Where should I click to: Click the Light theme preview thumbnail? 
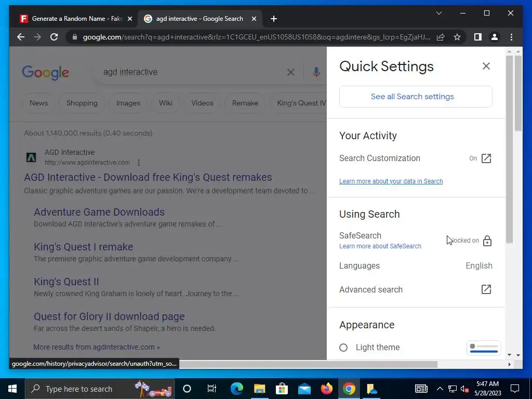[484, 348]
